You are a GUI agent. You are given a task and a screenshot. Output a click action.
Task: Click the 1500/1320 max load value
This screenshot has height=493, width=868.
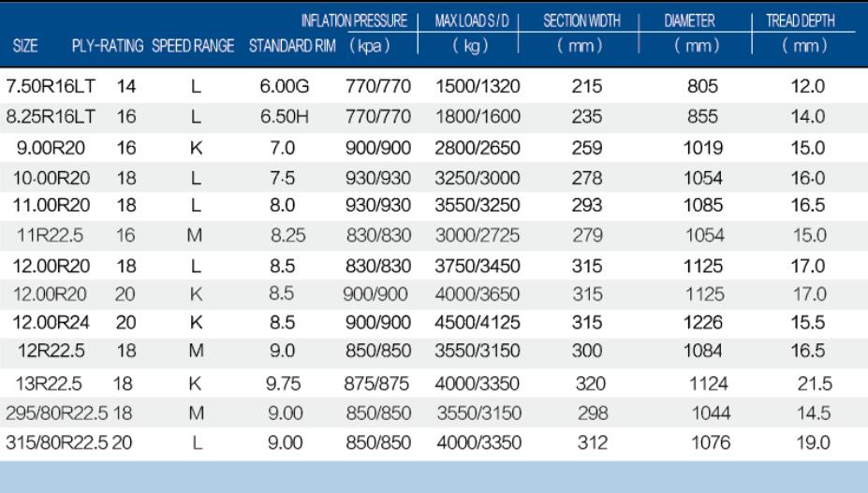coord(478,87)
